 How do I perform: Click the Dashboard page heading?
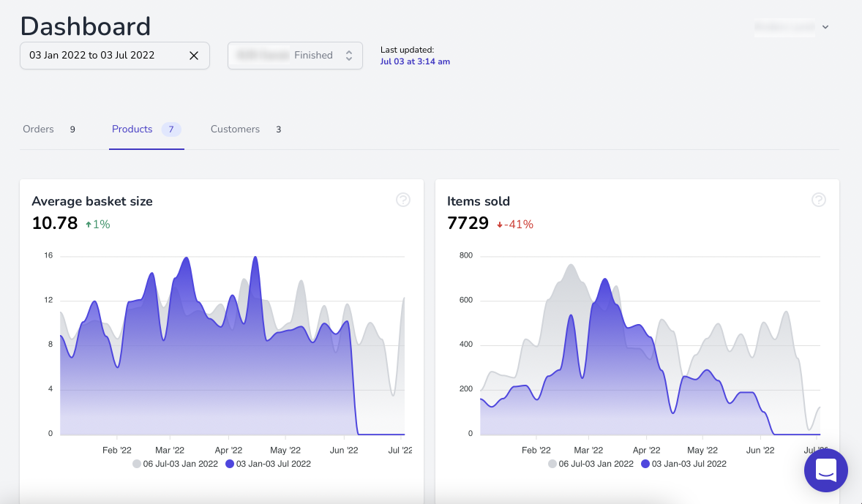86,26
